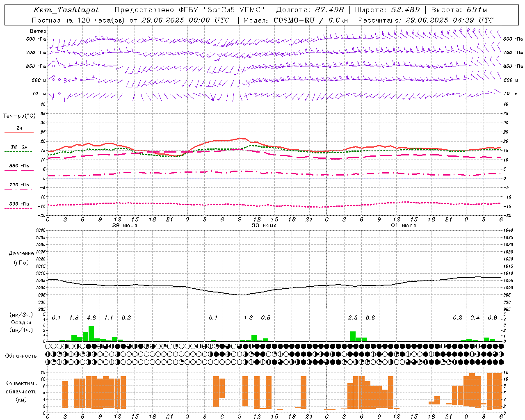Click the dotted 500 гПа temperature legend line
Screen dimensions: 525x420
[x=19, y=208]
